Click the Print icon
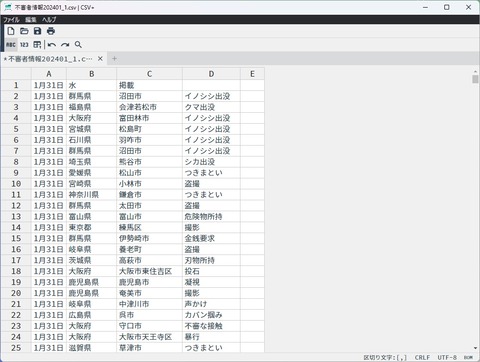The width and height of the screenshot is (480, 362). point(51,31)
